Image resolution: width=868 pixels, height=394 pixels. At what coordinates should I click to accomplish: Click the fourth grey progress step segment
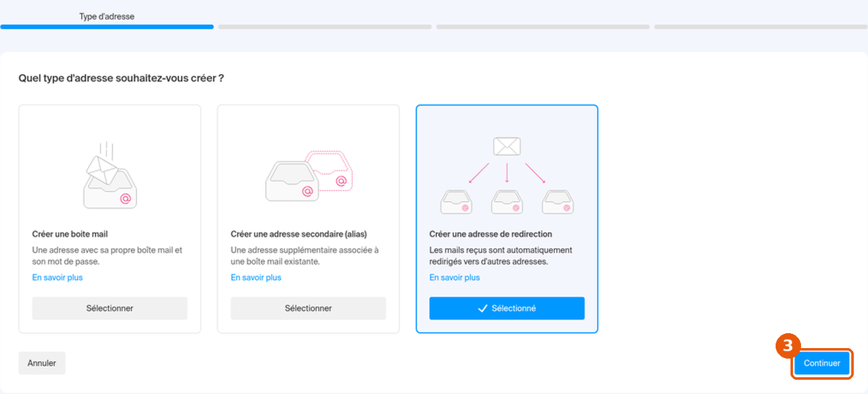(x=761, y=27)
